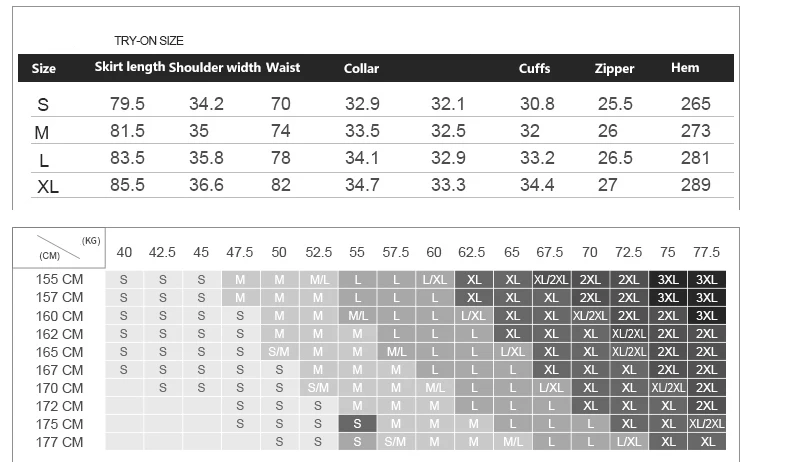
Task: Click the 289 hem value
Action: point(696,184)
